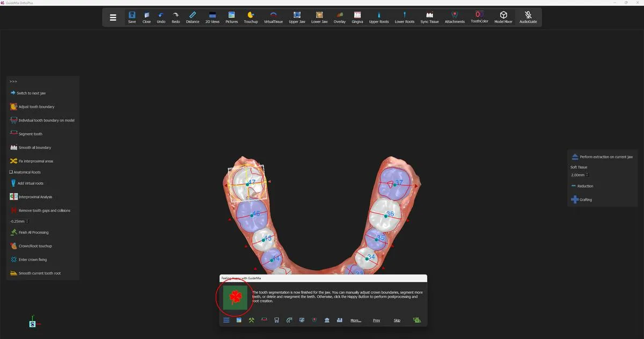644x339 pixels.
Task: Click the white tooth icon in wizard bar
Action: pos(276,320)
